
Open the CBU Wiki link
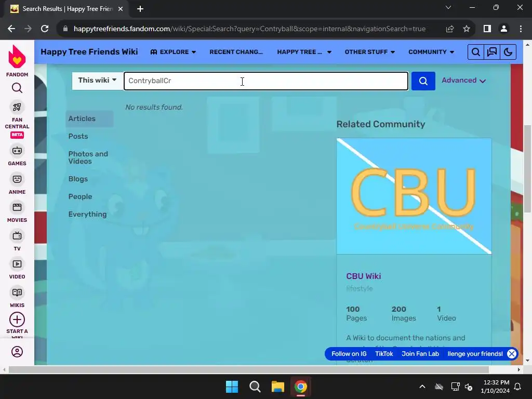(x=363, y=276)
